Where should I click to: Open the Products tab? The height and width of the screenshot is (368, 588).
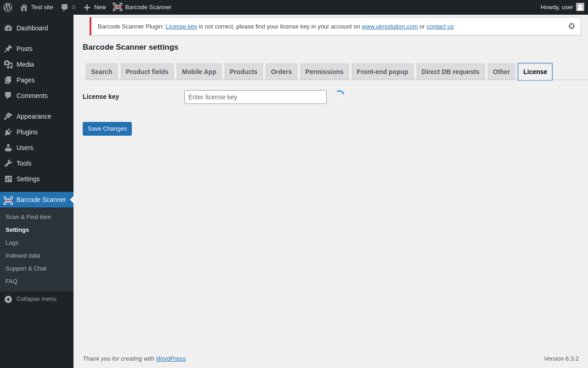[x=243, y=72]
